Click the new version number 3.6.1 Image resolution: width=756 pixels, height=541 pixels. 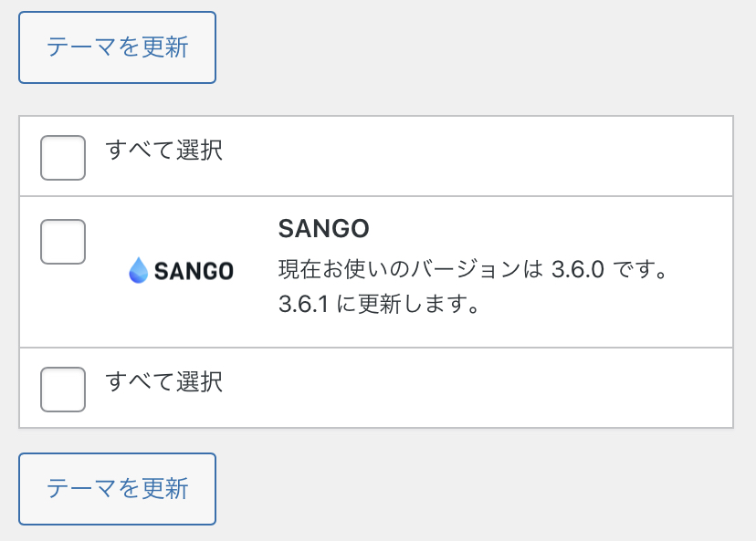303,305
